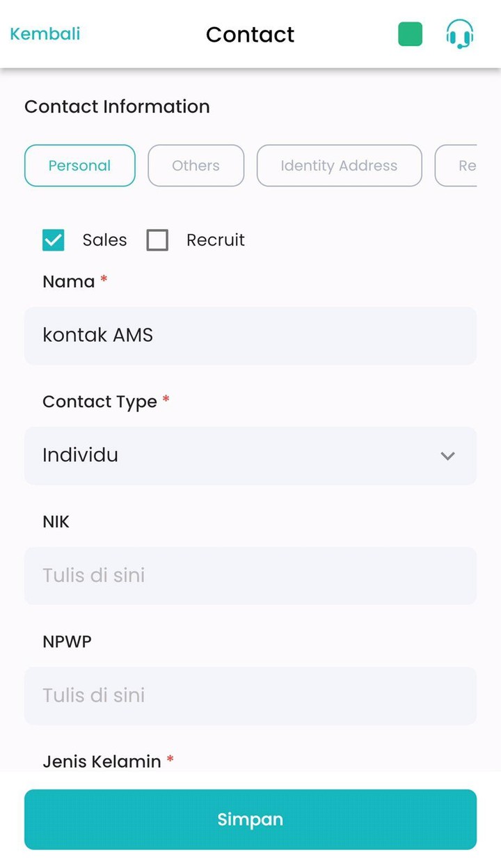This screenshot has width=501, height=868.
Task: Open the headset support icon in header
Action: [x=459, y=33]
